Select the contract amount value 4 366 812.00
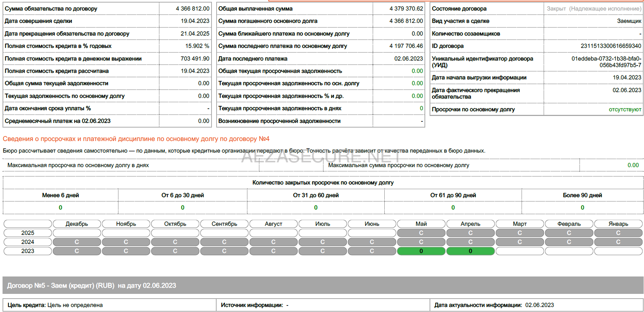Screen dimensions: 644x312 (192, 9)
